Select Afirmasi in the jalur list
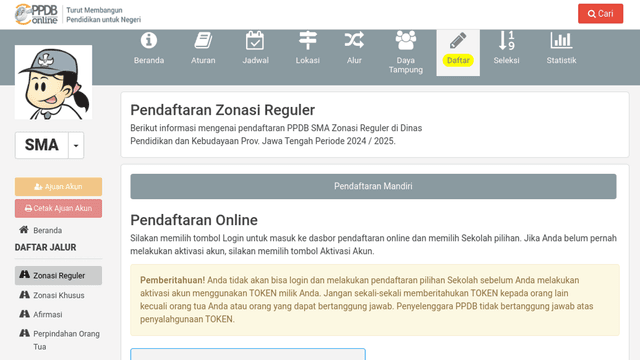640x360 pixels. pos(48,314)
